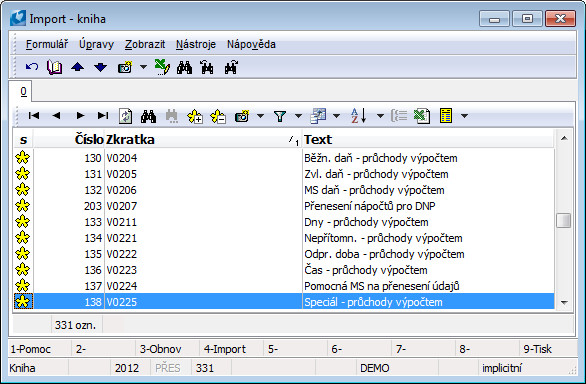Click star with plus icon
This screenshot has height=384, width=586.
195,116
